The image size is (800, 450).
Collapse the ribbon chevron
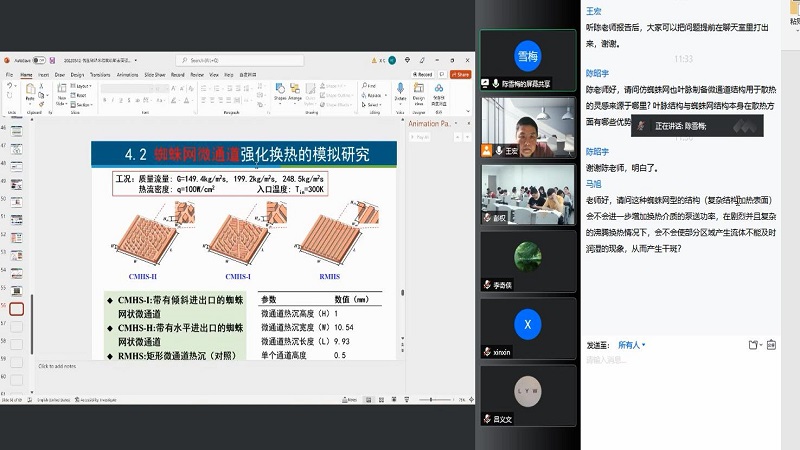pyautogui.click(x=468, y=111)
